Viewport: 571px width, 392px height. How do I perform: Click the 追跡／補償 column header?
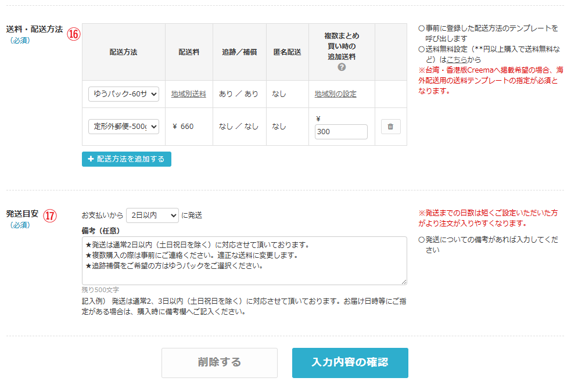pos(239,52)
